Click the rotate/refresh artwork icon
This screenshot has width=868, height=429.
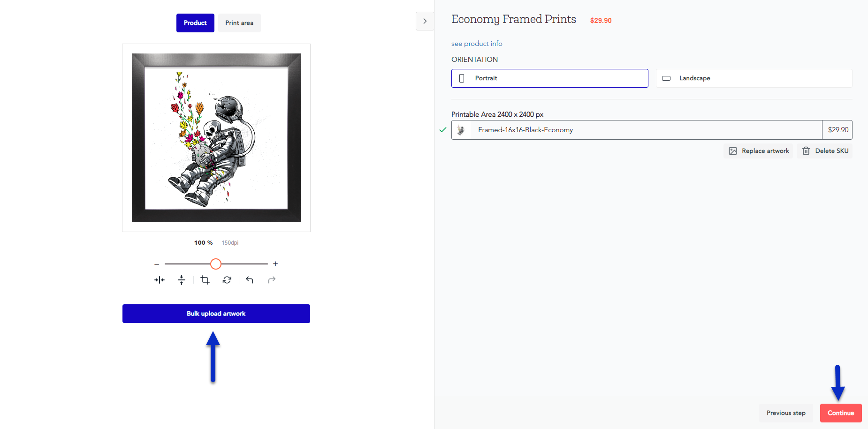click(x=227, y=280)
